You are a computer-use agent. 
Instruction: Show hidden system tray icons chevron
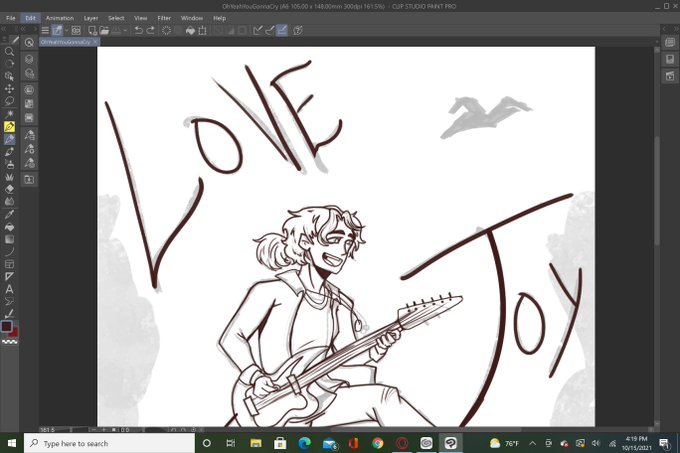533,443
